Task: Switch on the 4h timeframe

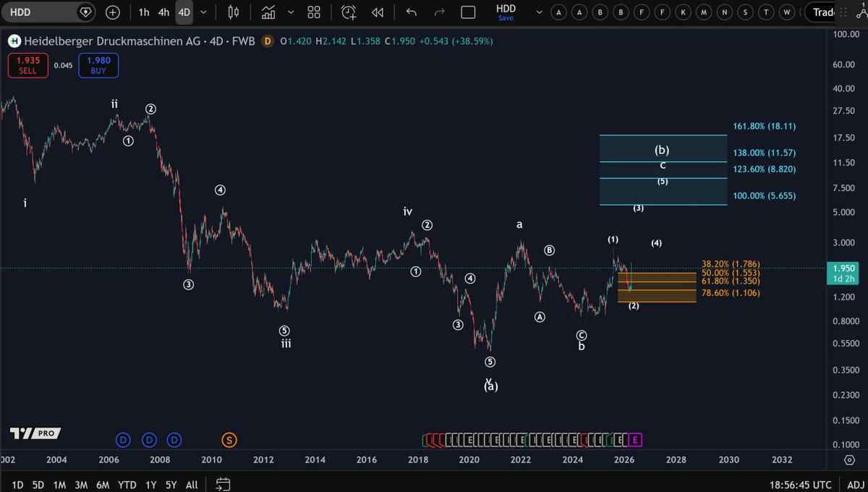Action: [x=164, y=12]
